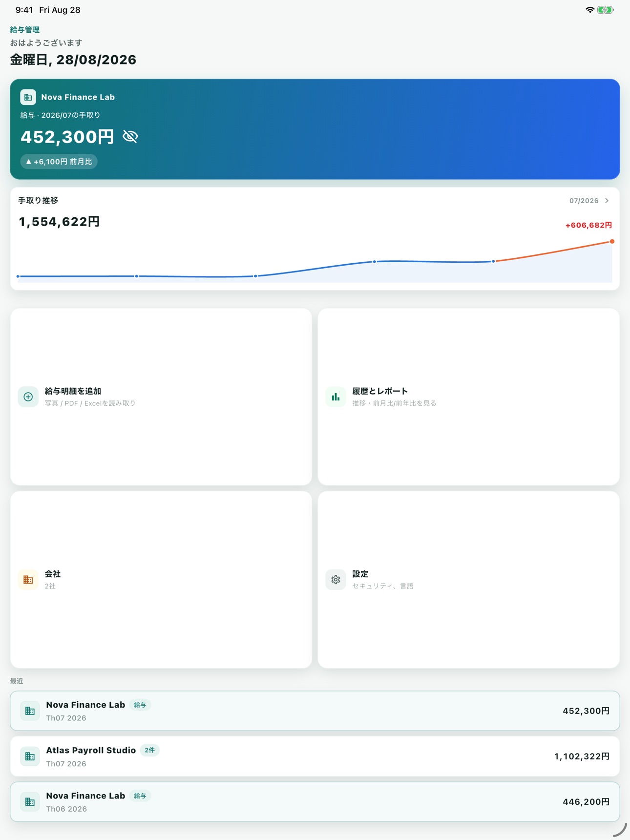
Task: Open the 履歴とレポート card
Action: (x=468, y=397)
